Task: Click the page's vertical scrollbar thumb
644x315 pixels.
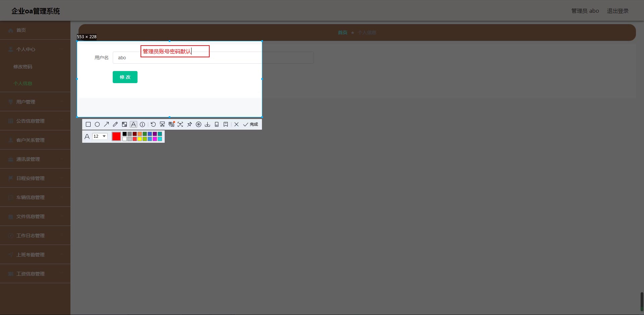Action: (x=642, y=302)
